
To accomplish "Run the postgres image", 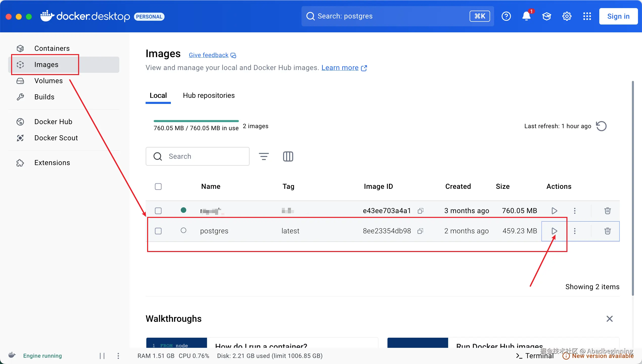I will point(554,231).
